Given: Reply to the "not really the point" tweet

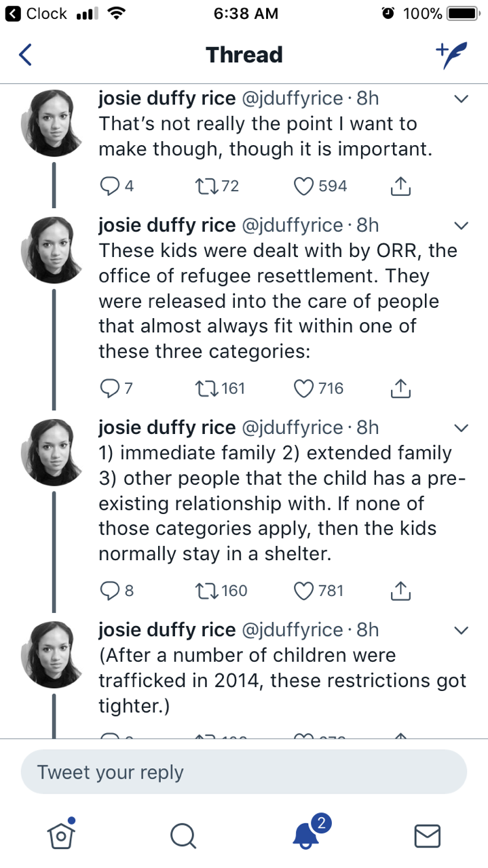Looking at the screenshot, I should pos(109,186).
